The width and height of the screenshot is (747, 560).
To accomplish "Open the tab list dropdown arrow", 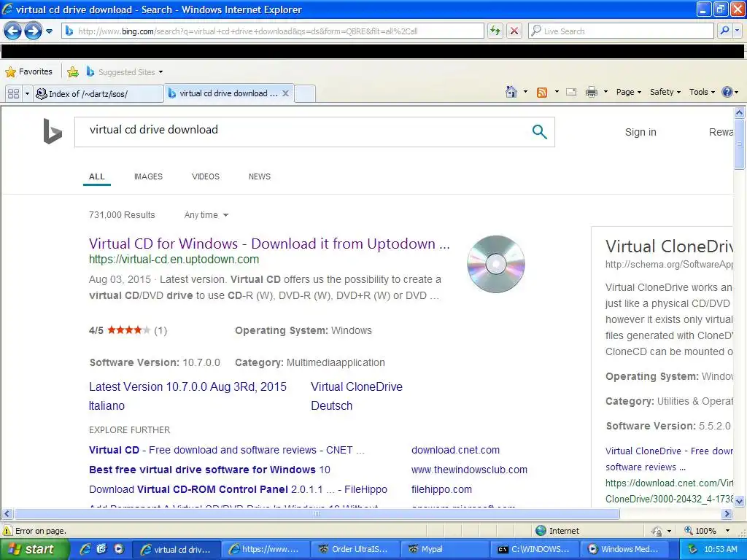I will click(27, 94).
